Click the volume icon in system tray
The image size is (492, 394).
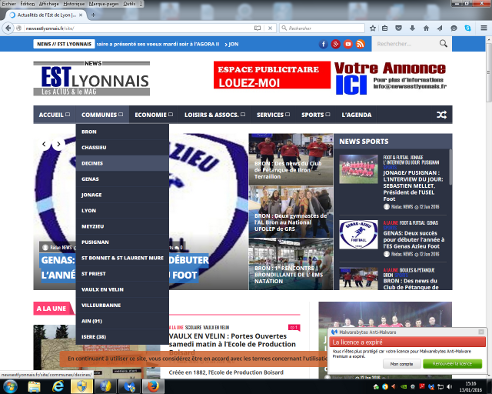(x=449, y=387)
